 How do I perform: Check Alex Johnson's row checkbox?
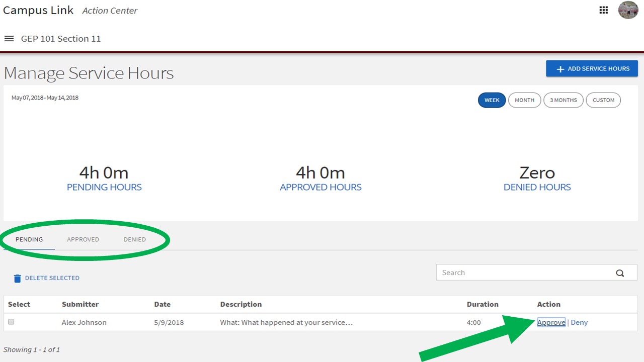coord(11,322)
